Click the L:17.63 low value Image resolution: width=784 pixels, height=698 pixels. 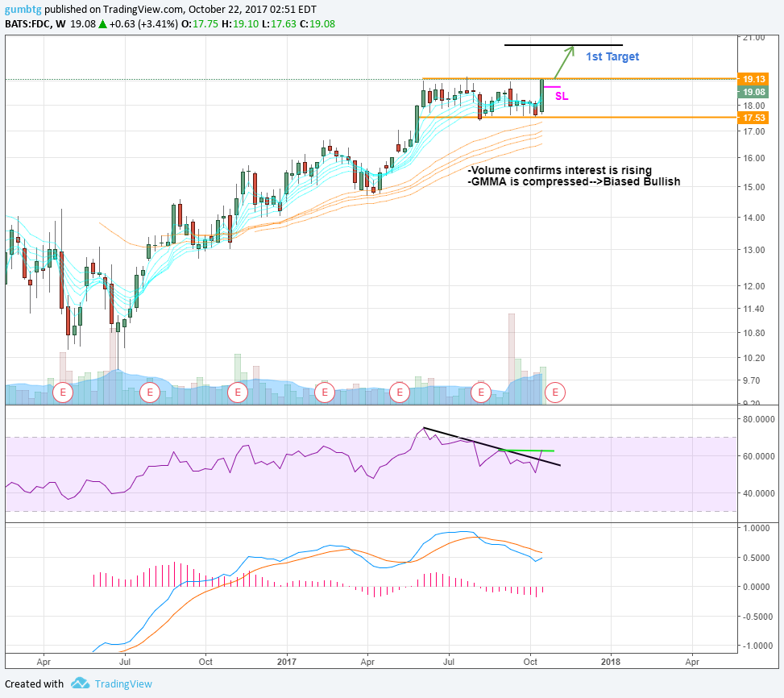click(278, 24)
